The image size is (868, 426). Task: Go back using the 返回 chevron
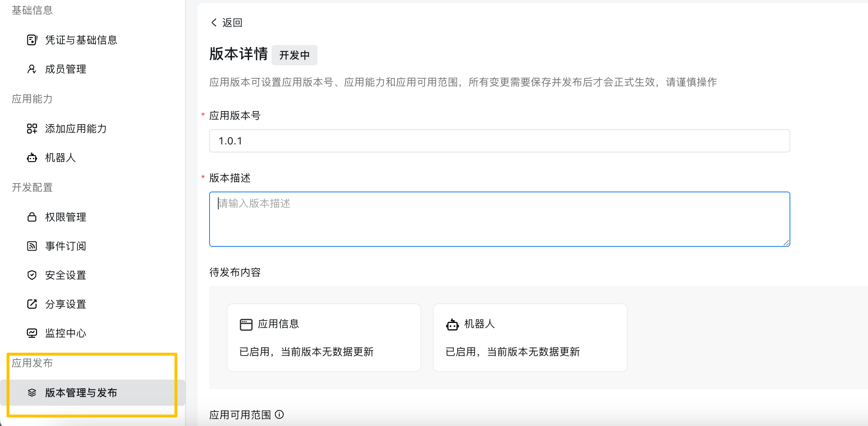[x=214, y=22]
